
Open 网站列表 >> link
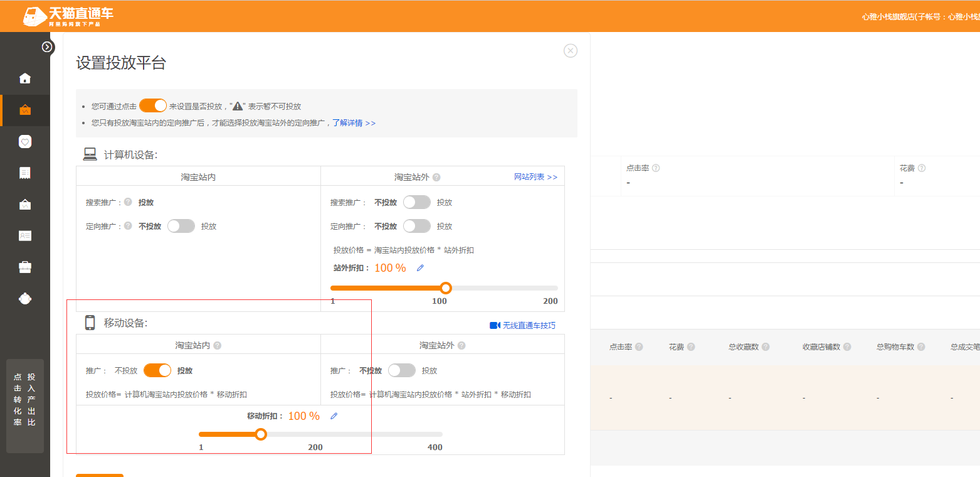pos(535,177)
